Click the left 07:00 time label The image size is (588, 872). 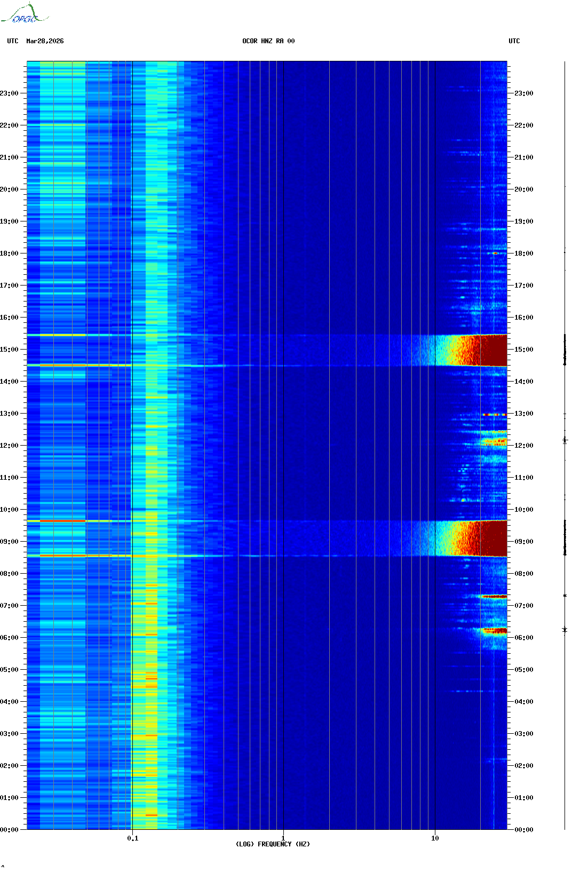pos(9,606)
